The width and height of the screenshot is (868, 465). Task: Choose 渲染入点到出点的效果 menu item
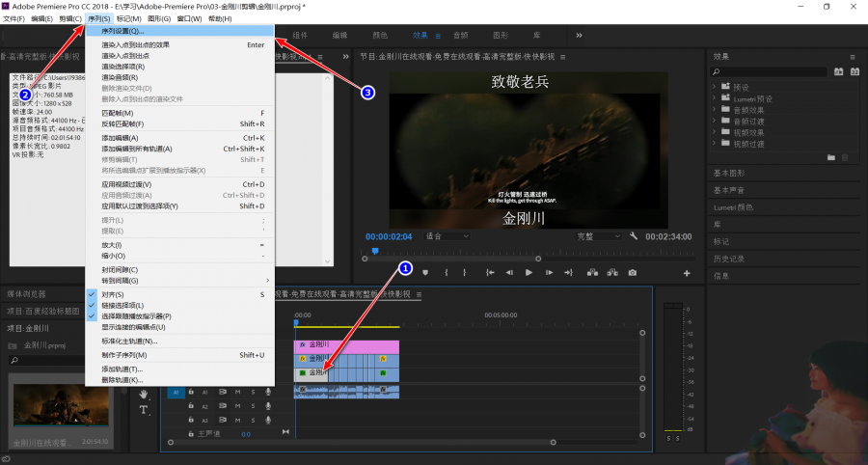180,44
